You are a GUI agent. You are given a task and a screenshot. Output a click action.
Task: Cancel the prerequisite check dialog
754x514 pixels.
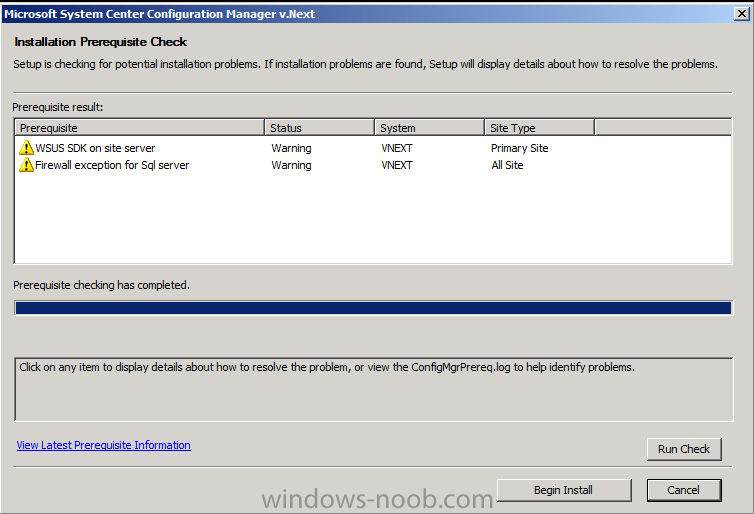[684, 490]
